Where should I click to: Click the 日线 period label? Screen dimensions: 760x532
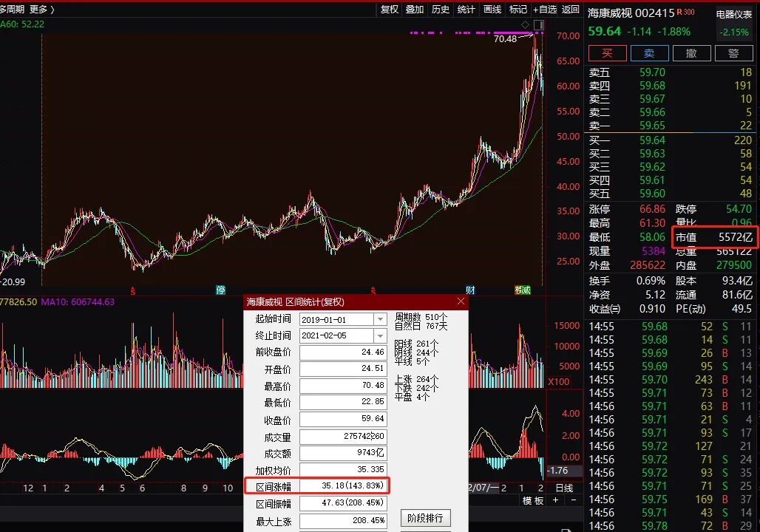pyautogui.click(x=563, y=488)
